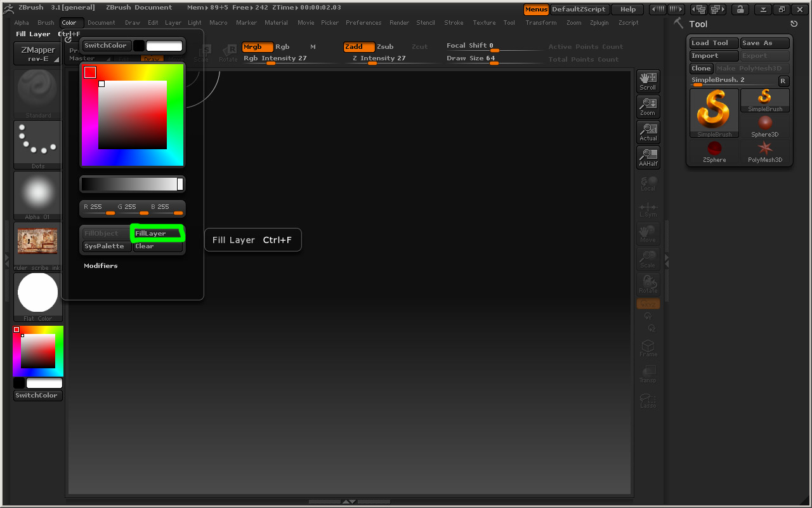The width and height of the screenshot is (812, 508).
Task: Click the Zoom icon on right shelf
Action: 648,107
